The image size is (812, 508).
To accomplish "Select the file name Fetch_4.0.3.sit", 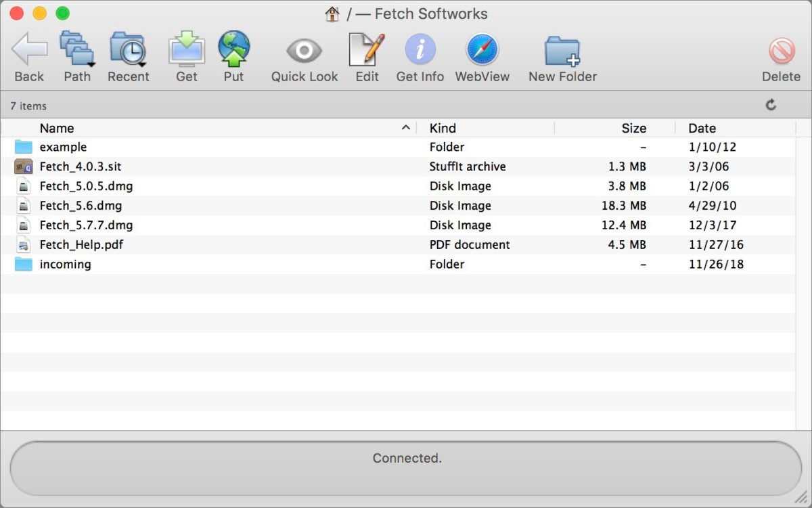I will click(81, 166).
